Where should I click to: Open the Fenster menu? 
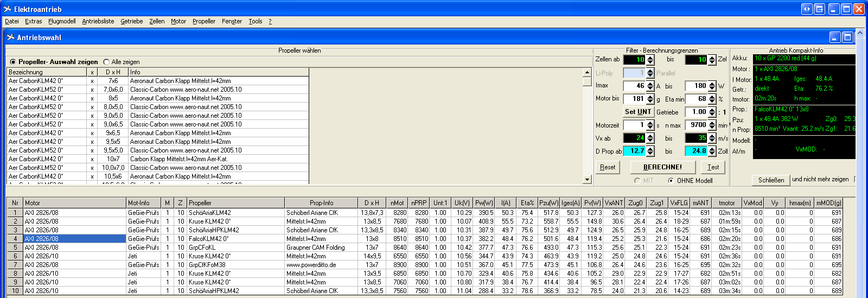click(232, 21)
